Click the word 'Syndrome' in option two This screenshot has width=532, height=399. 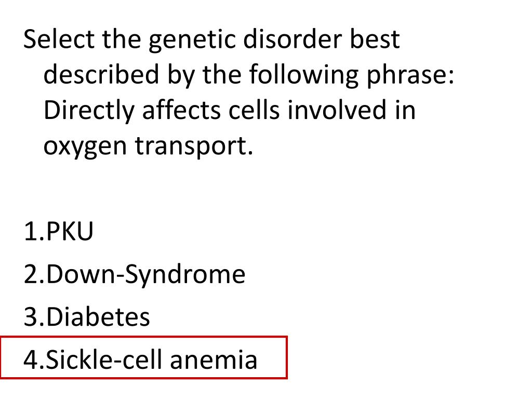(185, 275)
